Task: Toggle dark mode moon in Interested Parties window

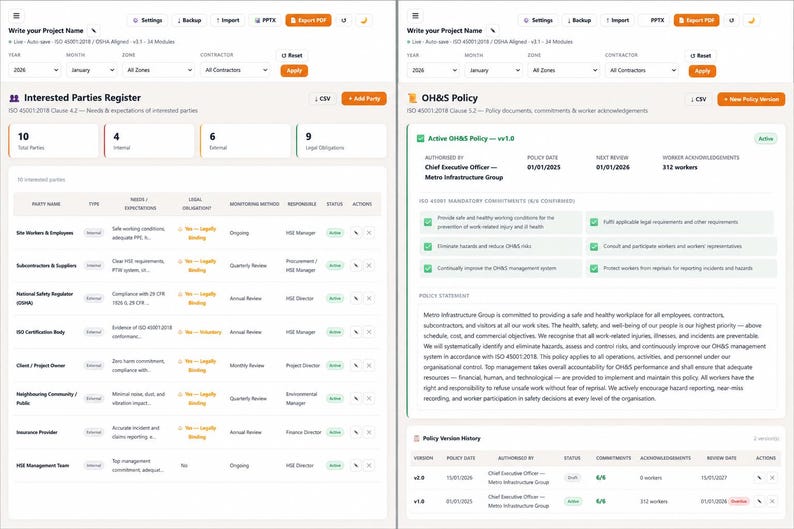Action: pos(364,20)
